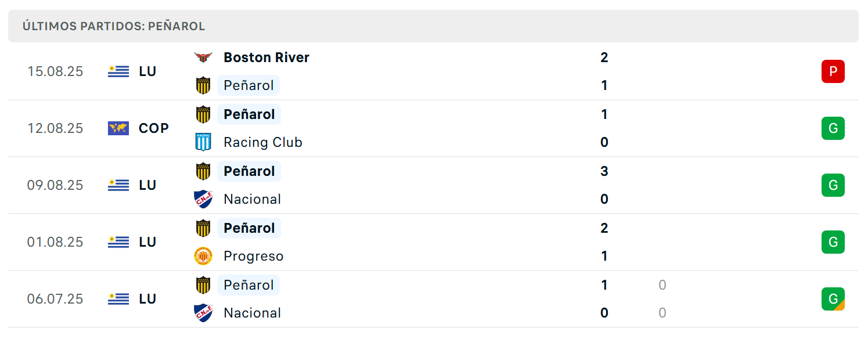Click Peñarol's score of 3 against Nacional
The width and height of the screenshot is (868, 339).
[604, 171]
